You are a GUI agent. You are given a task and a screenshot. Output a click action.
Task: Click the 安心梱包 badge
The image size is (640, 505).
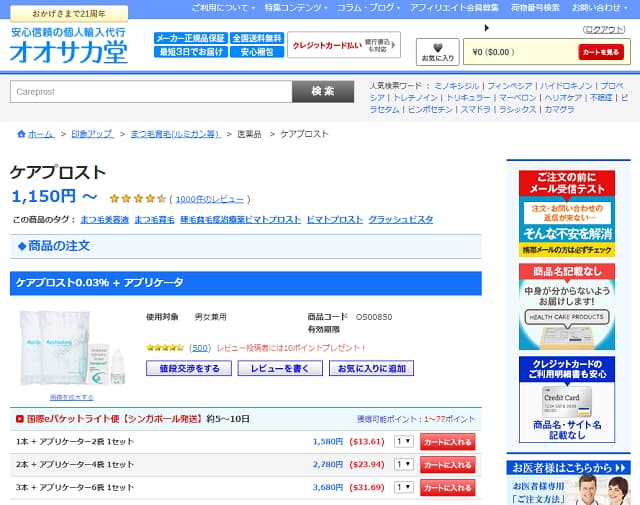[257, 52]
